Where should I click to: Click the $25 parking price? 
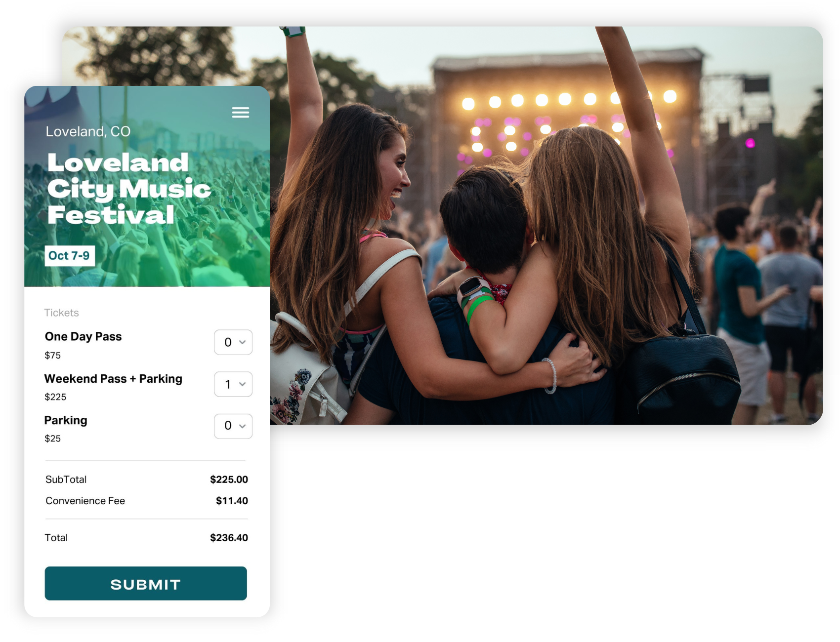pyautogui.click(x=52, y=439)
